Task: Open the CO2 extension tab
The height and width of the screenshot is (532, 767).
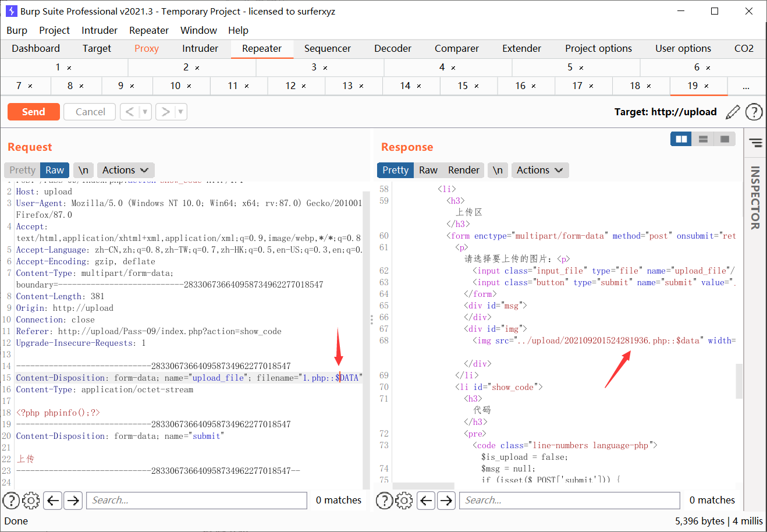Action: [x=744, y=49]
